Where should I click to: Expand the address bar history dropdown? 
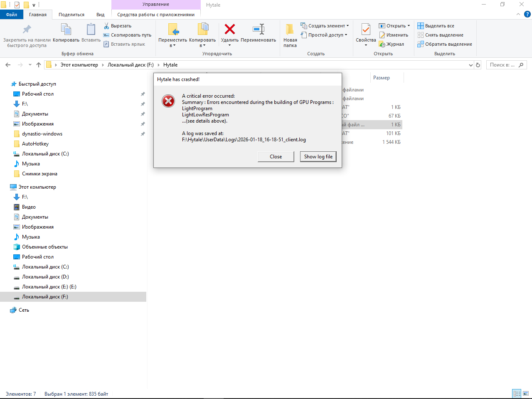coord(470,65)
